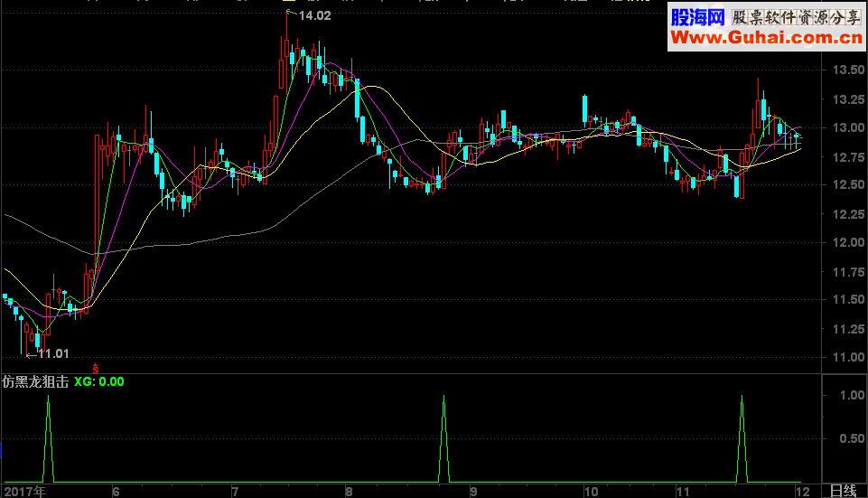Select month 10 on the time axis
The height and width of the screenshot is (498, 868).
(592, 492)
